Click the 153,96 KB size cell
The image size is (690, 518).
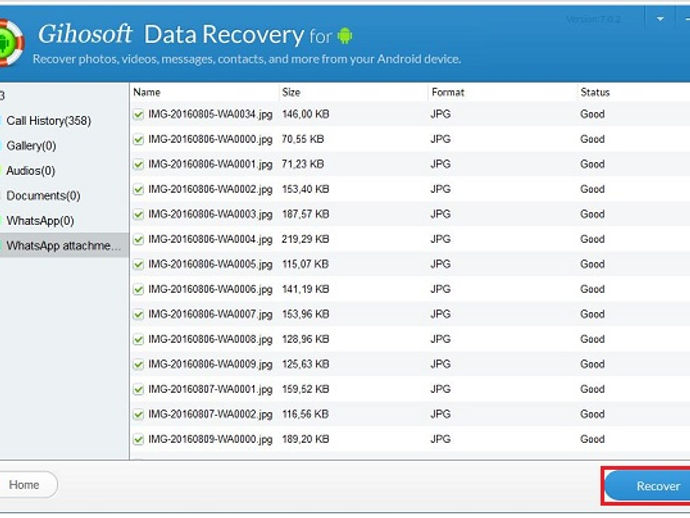coord(305,315)
